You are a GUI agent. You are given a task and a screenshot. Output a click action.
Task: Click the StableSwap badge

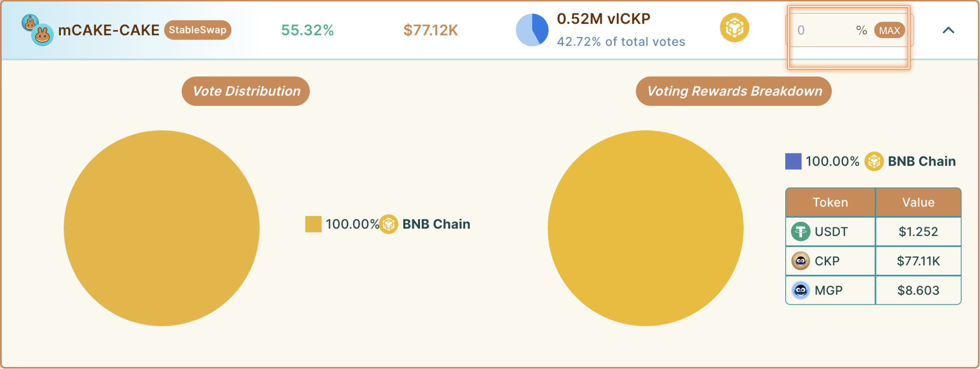(198, 30)
